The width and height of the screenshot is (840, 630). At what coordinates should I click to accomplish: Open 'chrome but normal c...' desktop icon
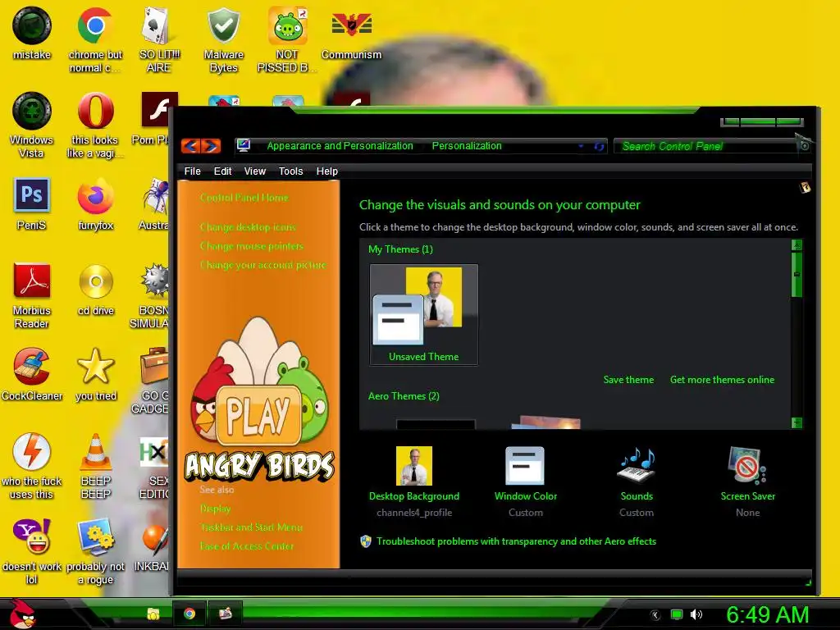tap(95, 39)
